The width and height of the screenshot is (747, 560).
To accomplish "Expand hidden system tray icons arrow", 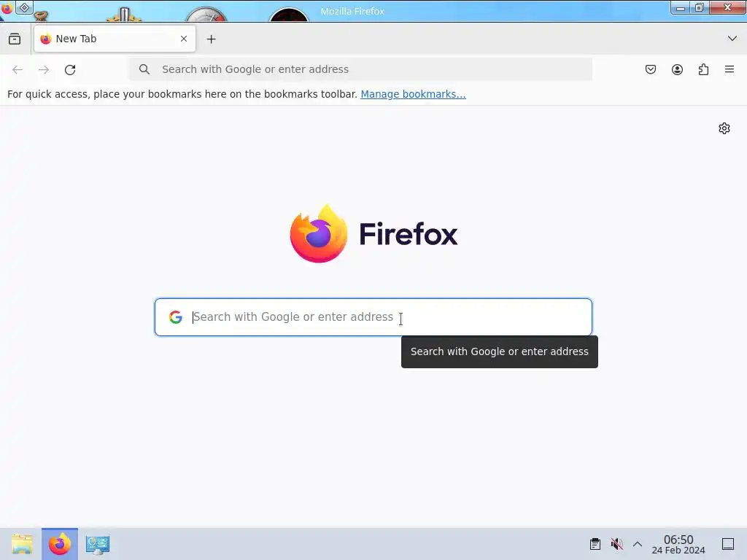I will 638,544.
